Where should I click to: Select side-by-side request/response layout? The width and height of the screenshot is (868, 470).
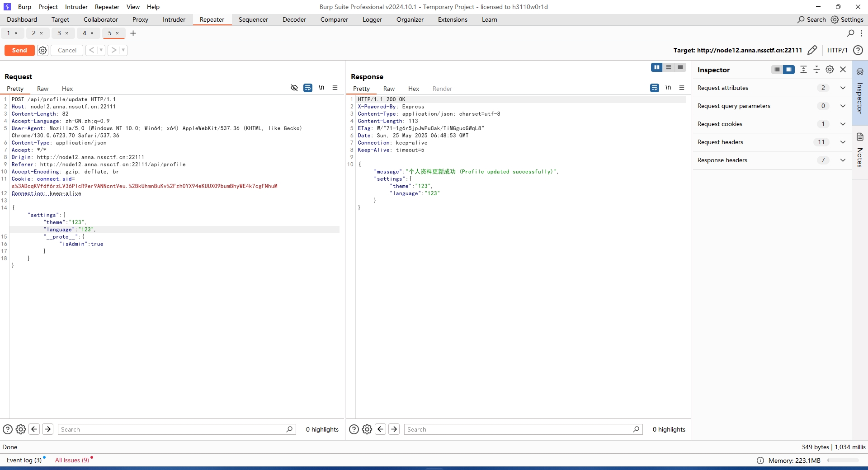657,67
